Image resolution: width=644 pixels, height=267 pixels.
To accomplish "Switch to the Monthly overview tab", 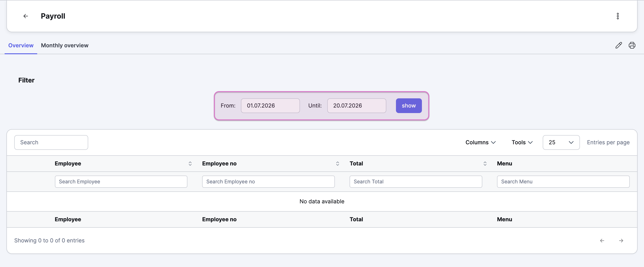I will pyautogui.click(x=65, y=45).
